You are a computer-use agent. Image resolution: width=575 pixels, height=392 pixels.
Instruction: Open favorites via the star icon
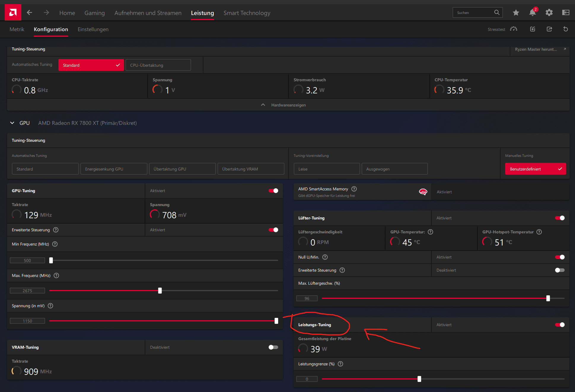(516, 12)
